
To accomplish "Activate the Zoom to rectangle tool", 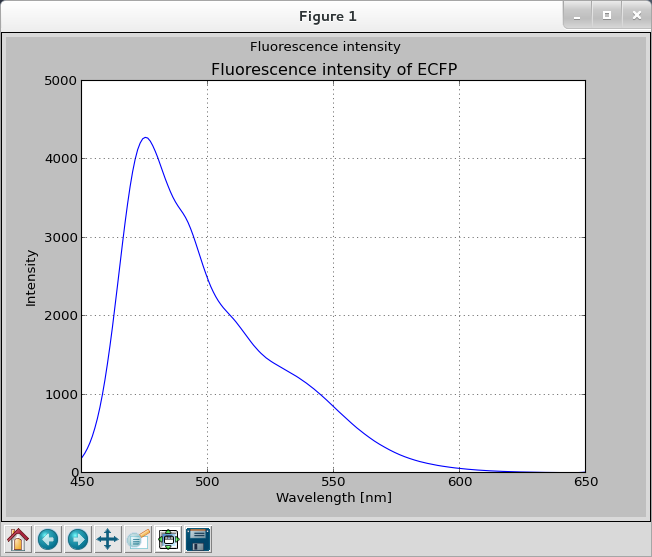I will [x=138, y=540].
